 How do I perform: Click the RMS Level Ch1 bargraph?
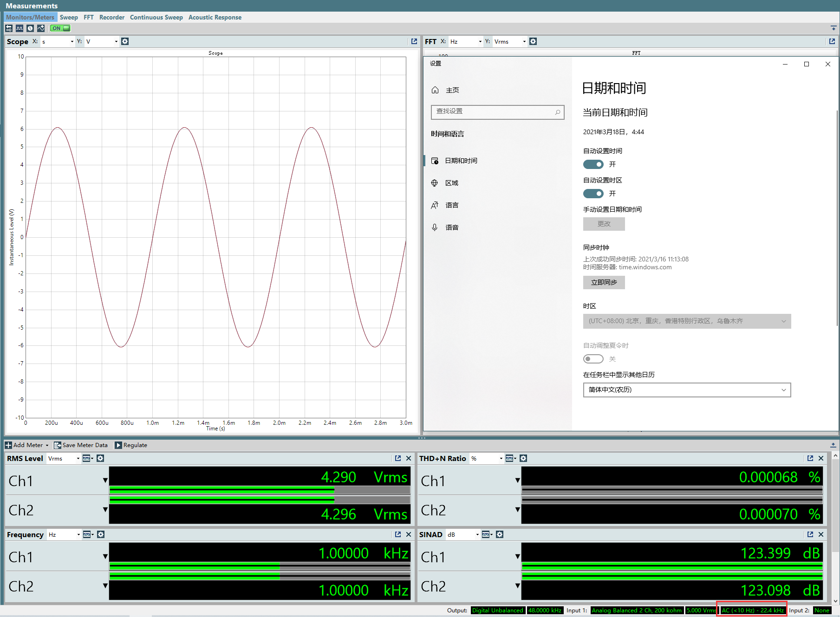click(x=260, y=490)
